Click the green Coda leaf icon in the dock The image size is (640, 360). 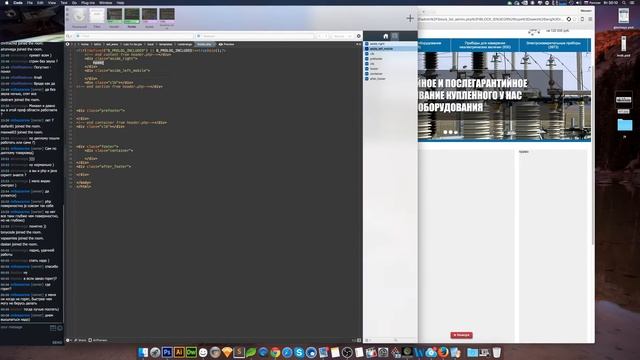coord(251,352)
